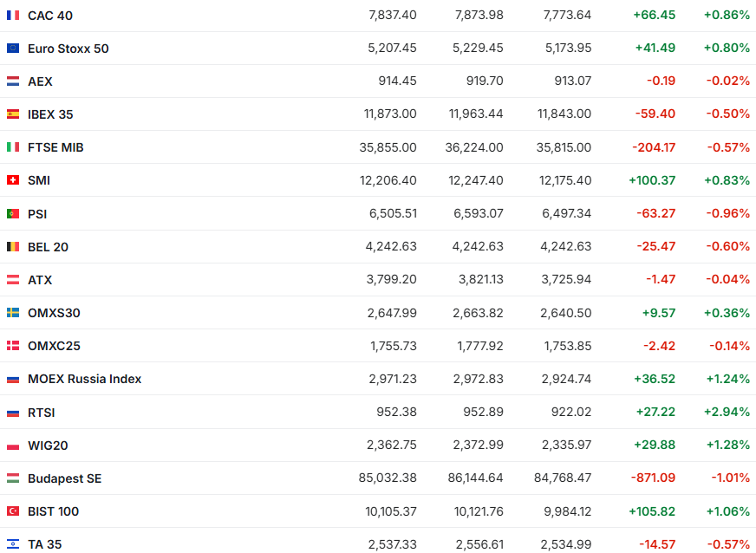The width and height of the screenshot is (756, 553).
Task: Click the FTSE MIB last price 35,855.00
Action: coord(388,147)
